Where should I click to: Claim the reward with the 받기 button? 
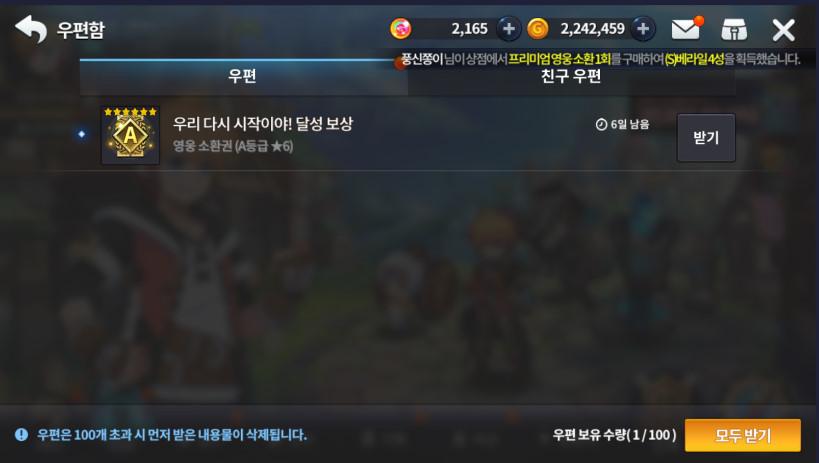[x=706, y=138]
